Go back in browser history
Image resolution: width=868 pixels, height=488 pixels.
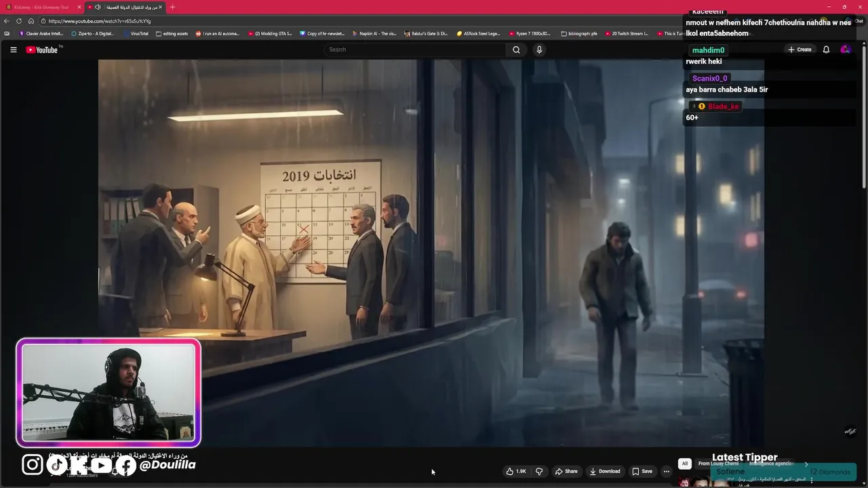pyautogui.click(x=7, y=21)
